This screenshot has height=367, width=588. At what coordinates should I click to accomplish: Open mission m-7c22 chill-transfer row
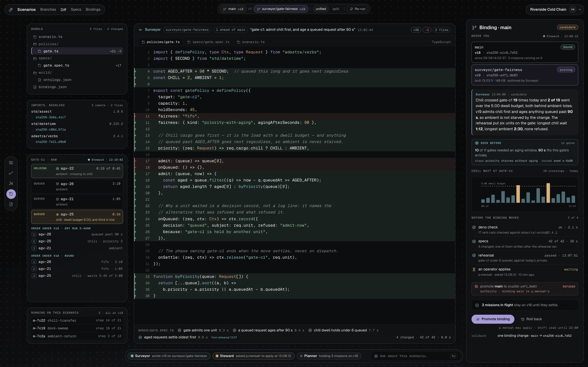pyautogui.click(x=77, y=320)
